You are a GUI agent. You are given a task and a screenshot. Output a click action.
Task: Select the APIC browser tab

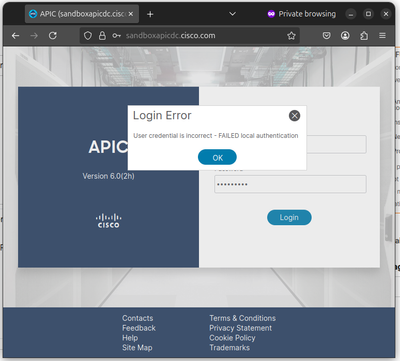pyautogui.click(x=82, y=14)
